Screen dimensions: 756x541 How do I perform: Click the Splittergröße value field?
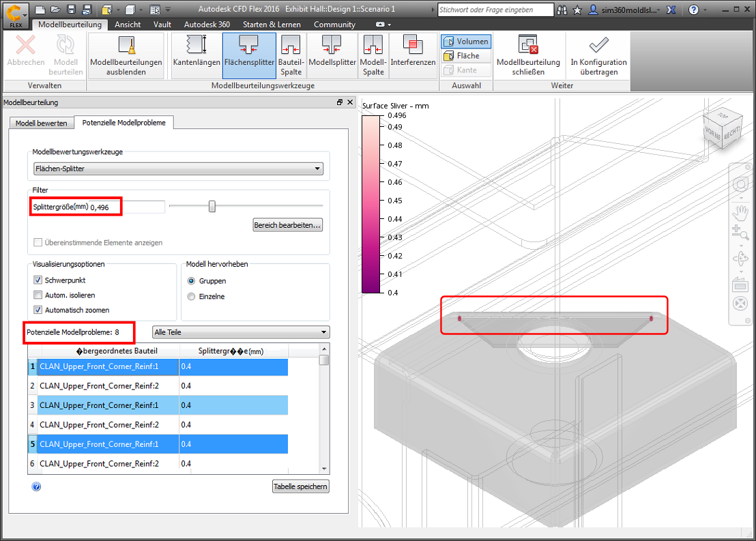128,207
